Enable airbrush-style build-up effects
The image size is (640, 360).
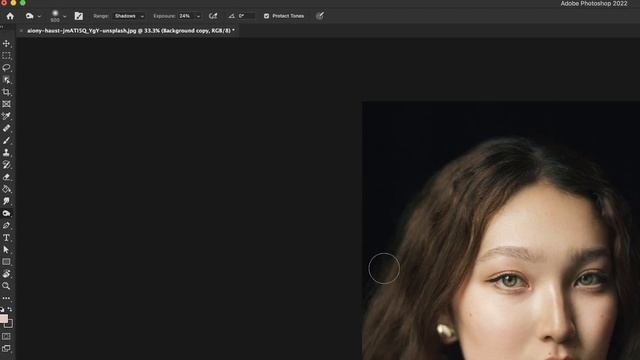coord(213,16)
